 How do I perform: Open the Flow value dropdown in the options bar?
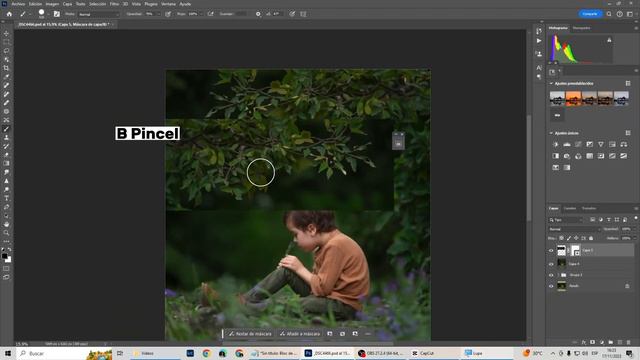[x=201, y=14]
